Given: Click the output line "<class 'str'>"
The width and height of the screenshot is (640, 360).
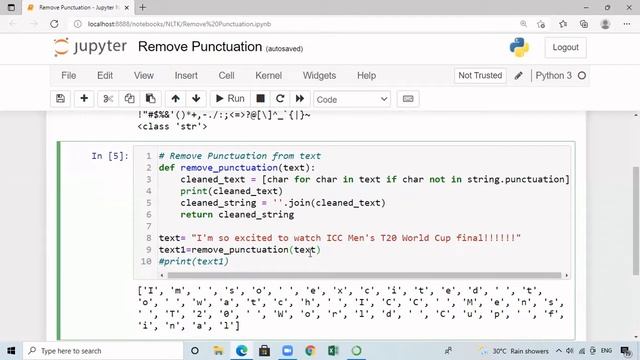Looking at the screenshot, I should (172, 127).
